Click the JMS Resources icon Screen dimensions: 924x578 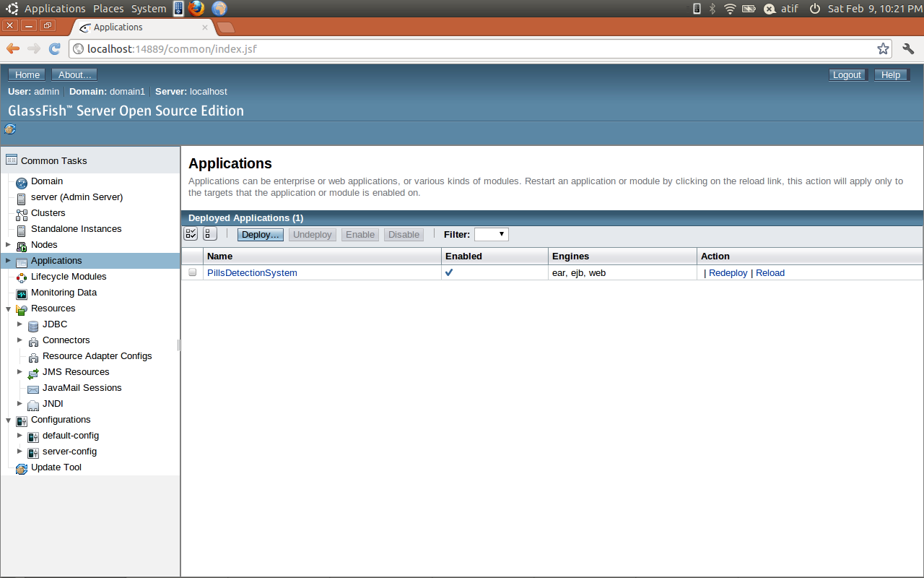coord(33,374)
